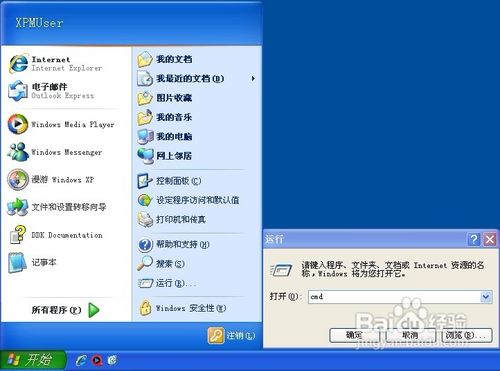Click the 打印机和传真 printer icon
Screen dimensions: 500x371
pyautogui.click(x=146, y=219)
